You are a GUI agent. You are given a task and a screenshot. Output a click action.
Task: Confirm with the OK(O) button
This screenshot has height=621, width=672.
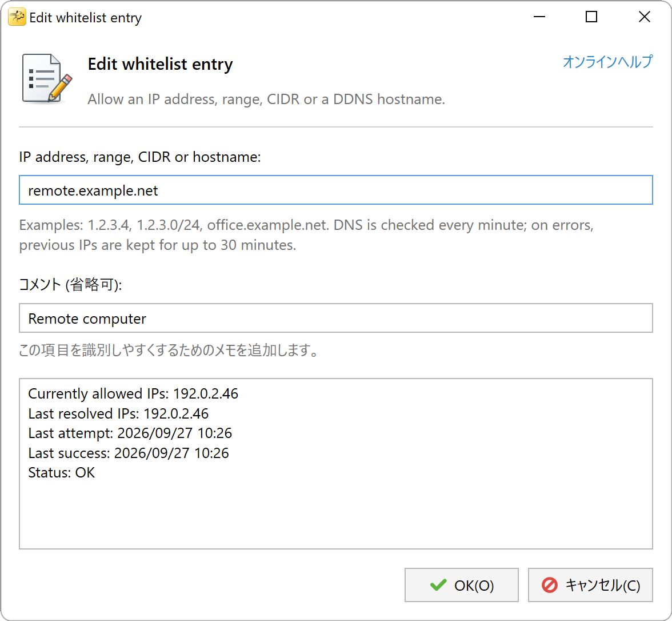click(x=462, y=585)
